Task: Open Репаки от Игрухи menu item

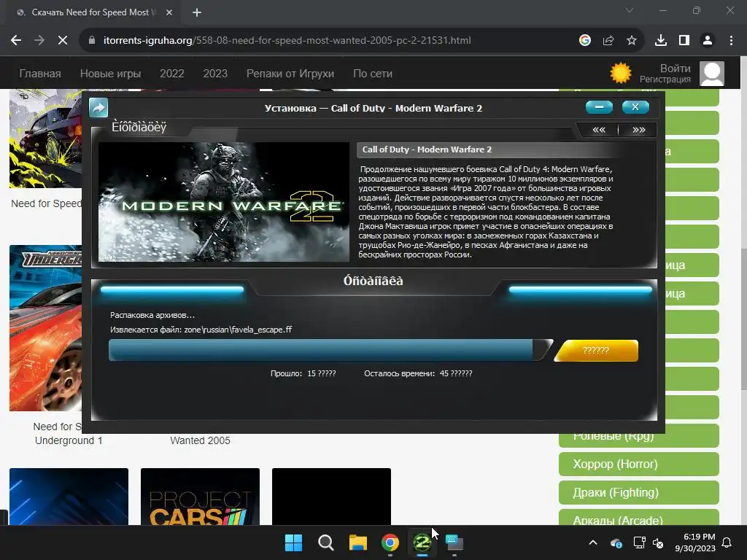Action: (x=290, y=74)
